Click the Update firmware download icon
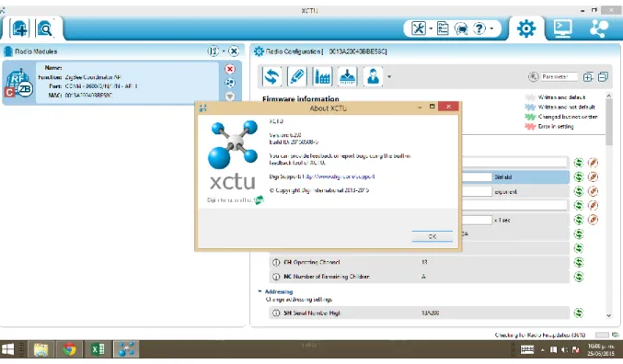Viewport: 623px width, 364px height. click(x=348, y=76)
